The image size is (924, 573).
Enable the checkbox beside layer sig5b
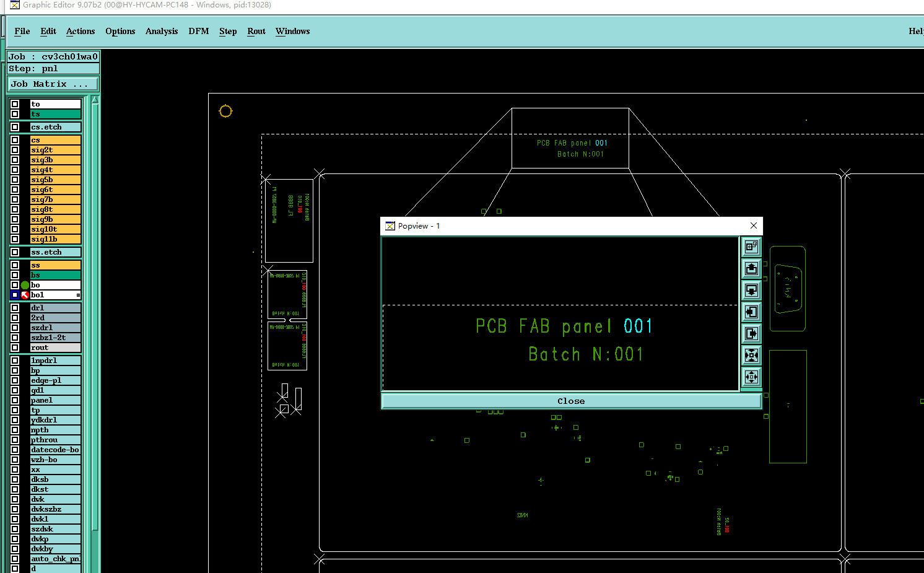point(15,180)
